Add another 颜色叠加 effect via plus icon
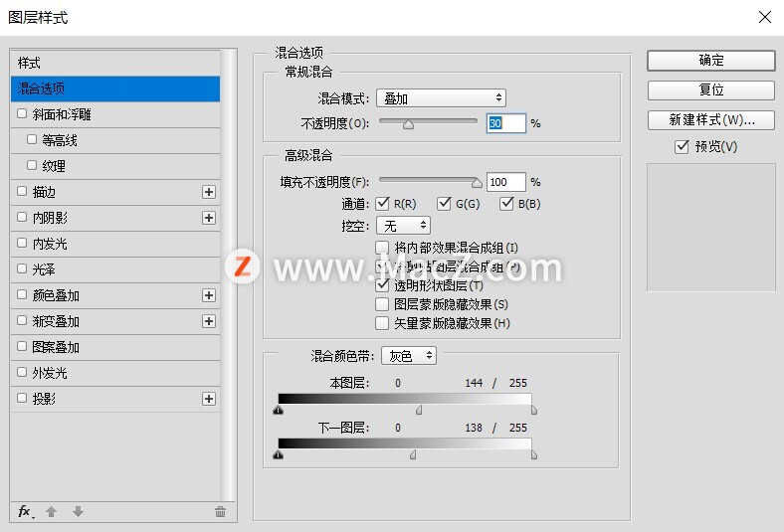Viewport: 784px width, 532px height. click(209, 295)
